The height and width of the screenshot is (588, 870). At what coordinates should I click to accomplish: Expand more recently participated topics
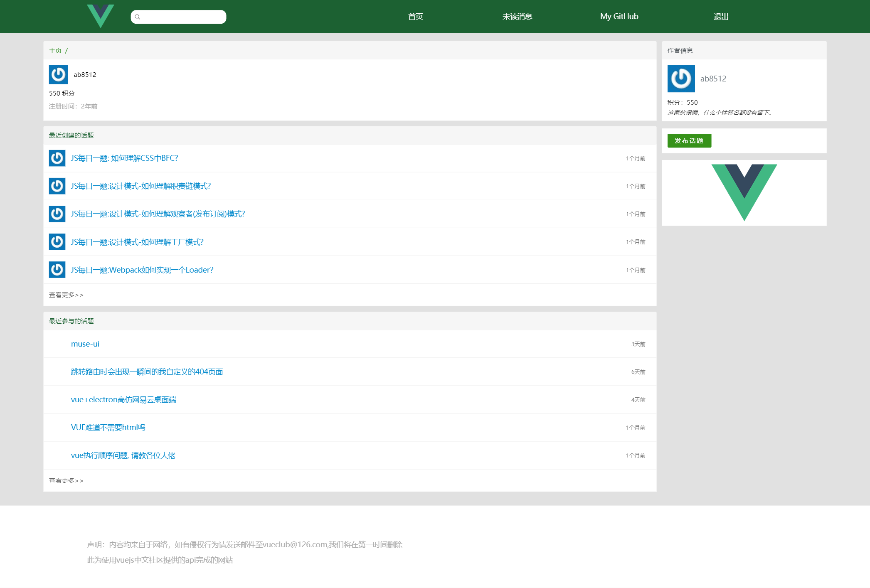pos(66,481)
